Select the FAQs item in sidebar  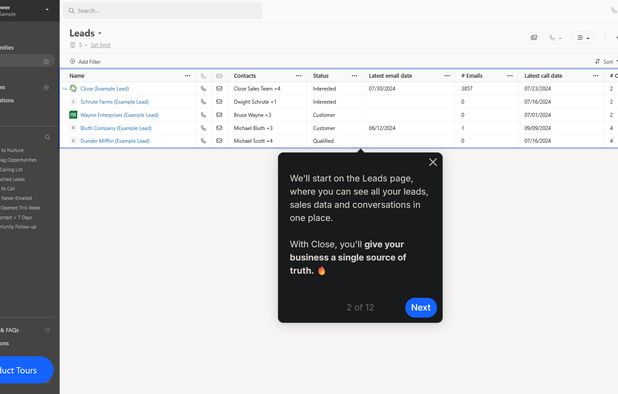tap(9, 330)
